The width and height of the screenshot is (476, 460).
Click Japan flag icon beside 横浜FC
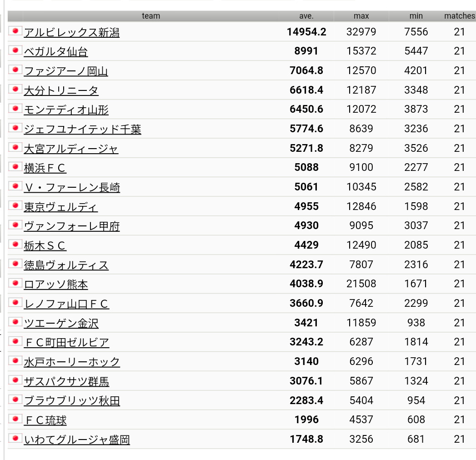[x=15, y=166]
